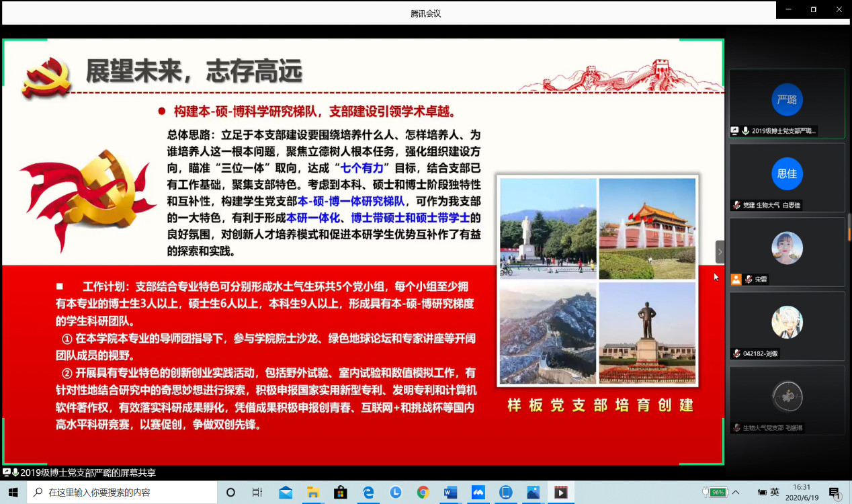The width and height of the screenshot is (852, 504).
Task: Click the slide title 展望未来，志存高远
Action: pos(194,71)
